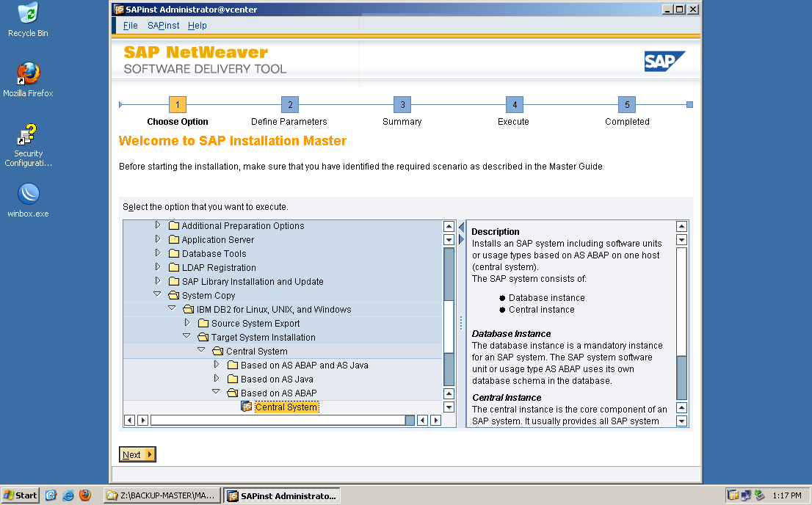Click the SAPinst window title icon
Viewport: 812px width, 505px height.
119,10
